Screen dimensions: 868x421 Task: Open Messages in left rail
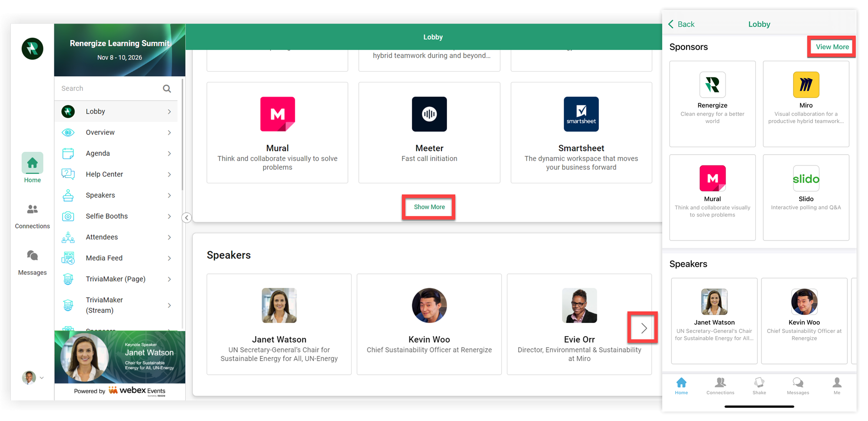(x=32, y=263)
